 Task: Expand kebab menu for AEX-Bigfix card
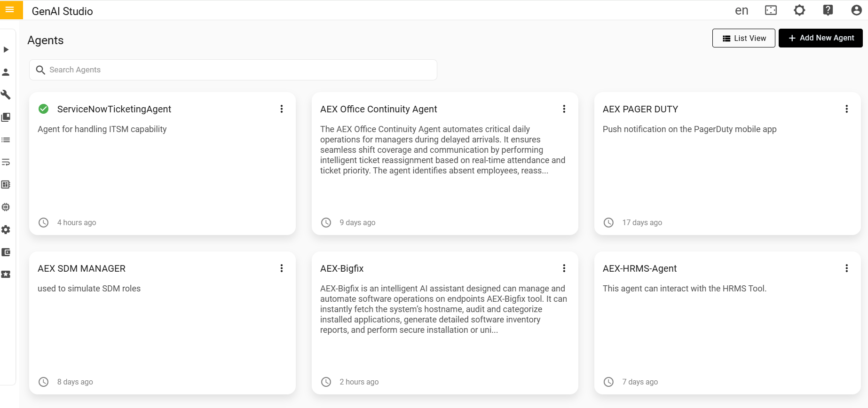pyautogui.click(x=564, y=268)
